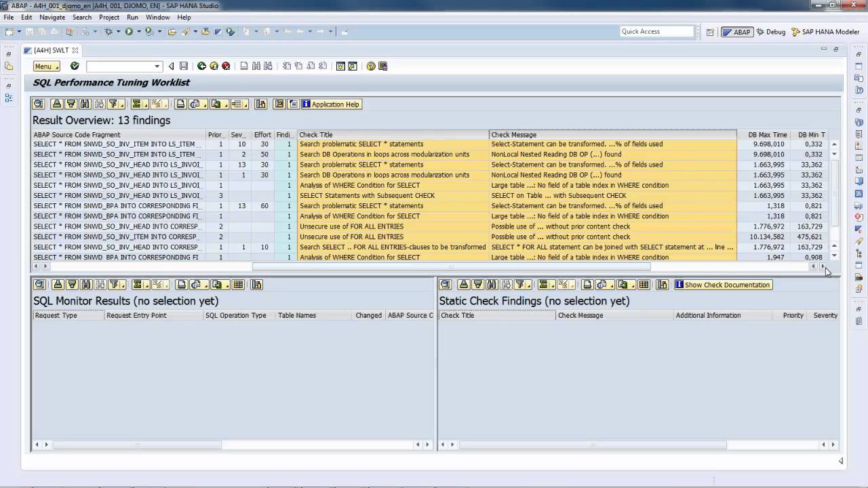
Task: Open the Total sum dropdown in Result Overview
Action: click(146, 104)
